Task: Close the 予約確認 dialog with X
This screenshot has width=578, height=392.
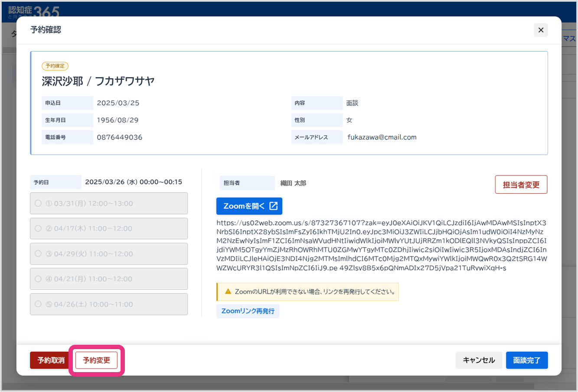Action: coord(541,30)
